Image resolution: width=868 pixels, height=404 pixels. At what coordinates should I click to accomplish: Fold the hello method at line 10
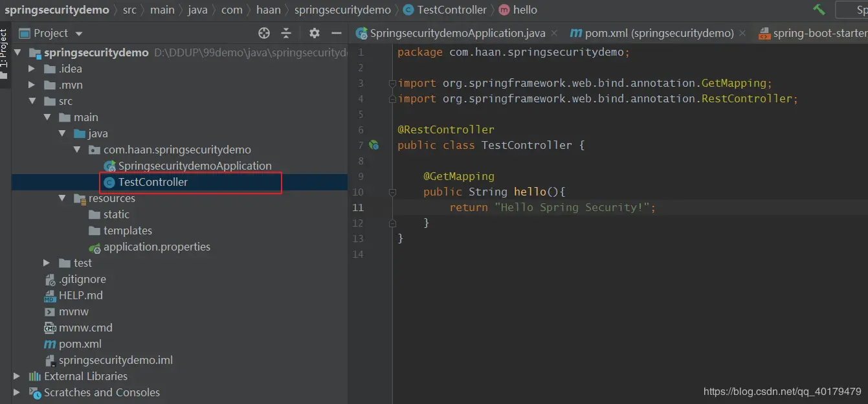click(392, 192)
